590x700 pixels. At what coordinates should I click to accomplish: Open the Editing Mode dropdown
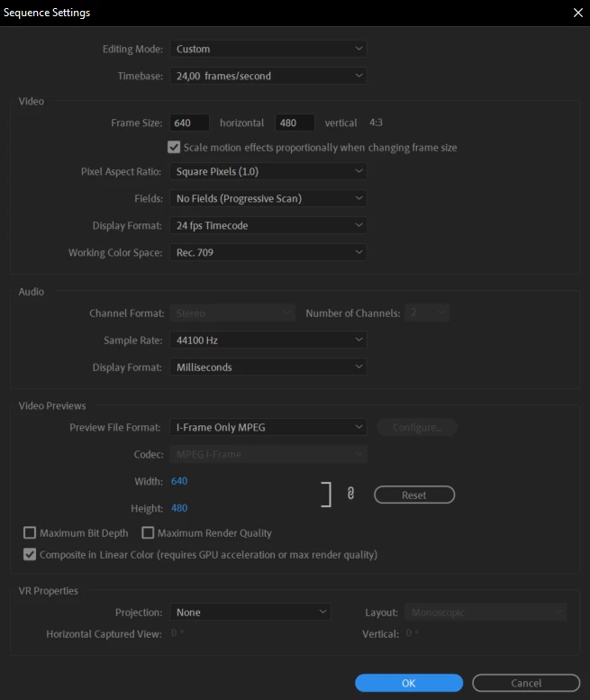(268, 49)
